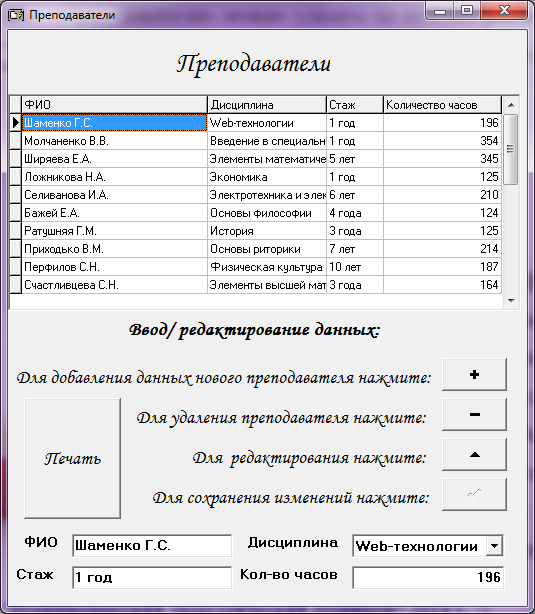Select the row selector for Шаменко Г.С.
This screenshot has height=614, width=535.
(15, 123)
